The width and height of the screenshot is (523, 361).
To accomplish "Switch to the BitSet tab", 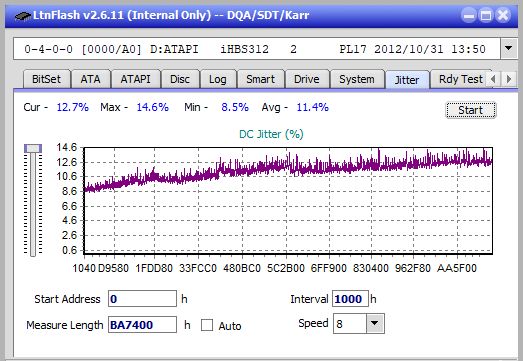I will point(46,79).
